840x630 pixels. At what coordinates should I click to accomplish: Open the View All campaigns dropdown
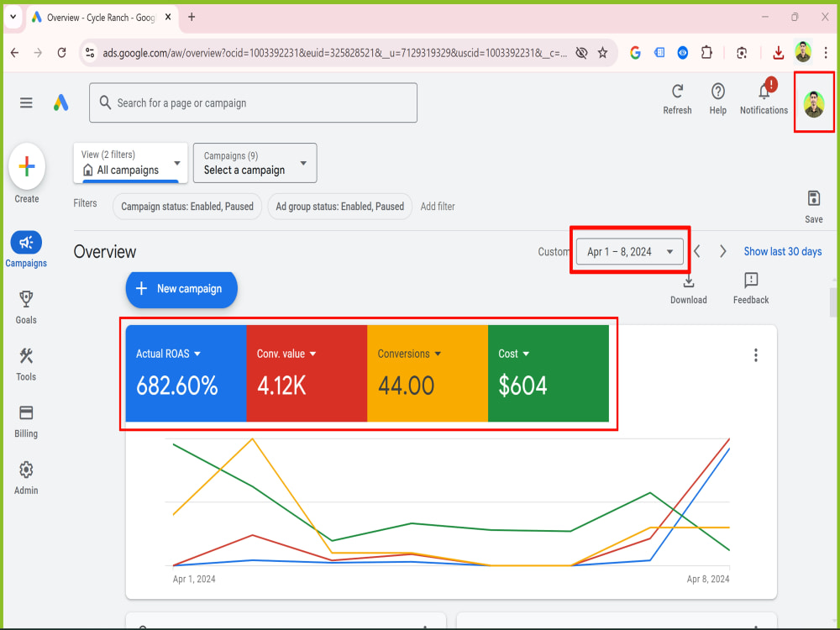coord(131,163)
